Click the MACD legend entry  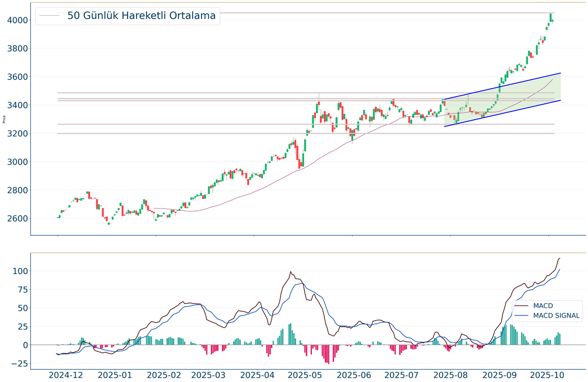click(544, 306)
